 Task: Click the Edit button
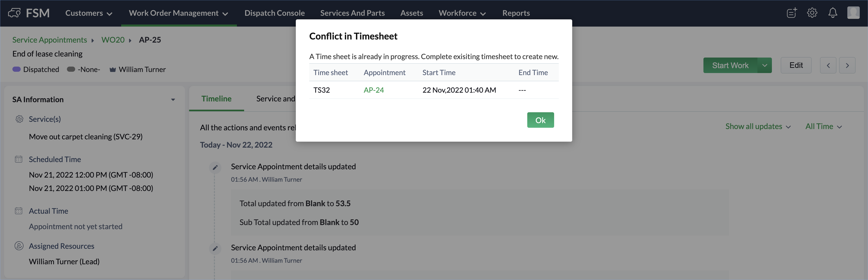796,65
